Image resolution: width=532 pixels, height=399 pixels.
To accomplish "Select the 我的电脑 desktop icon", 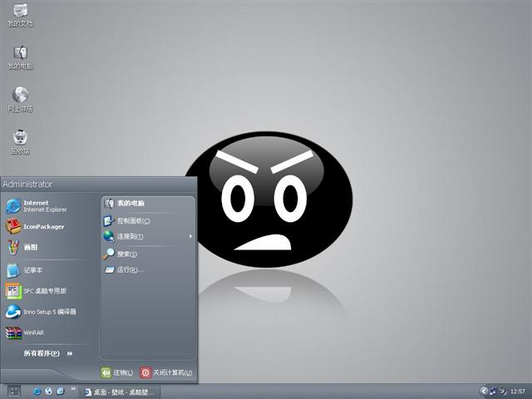I will (x=20, y=57).
